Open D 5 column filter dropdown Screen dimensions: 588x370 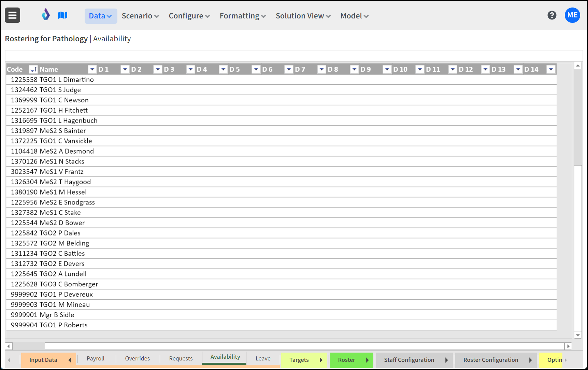tap(256, 70)
